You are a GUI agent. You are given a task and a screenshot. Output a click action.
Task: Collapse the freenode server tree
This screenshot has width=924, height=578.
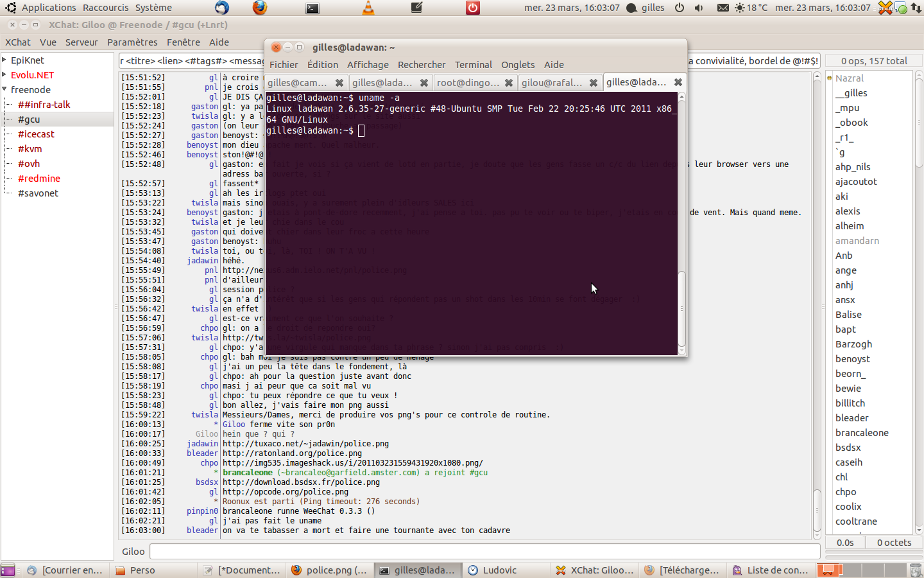[4, 89]
